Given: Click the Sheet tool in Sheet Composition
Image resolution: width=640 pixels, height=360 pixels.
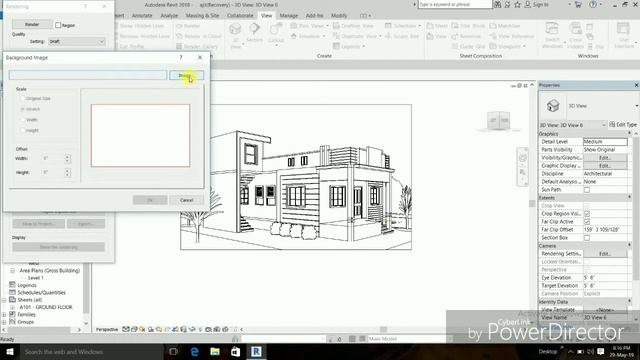Looking at the screenshot, I should click(x=437, y=26).
